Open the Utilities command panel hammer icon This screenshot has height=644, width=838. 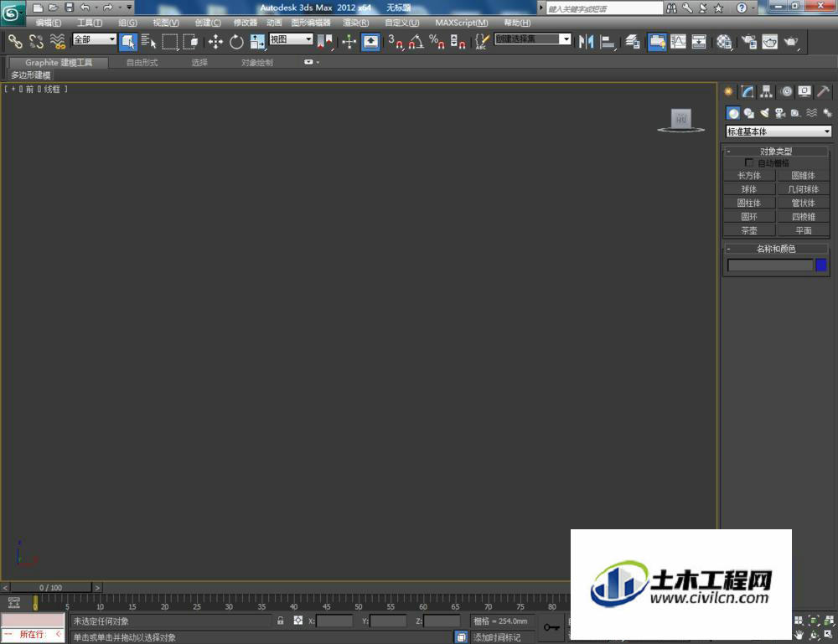(x=823, y=92)
